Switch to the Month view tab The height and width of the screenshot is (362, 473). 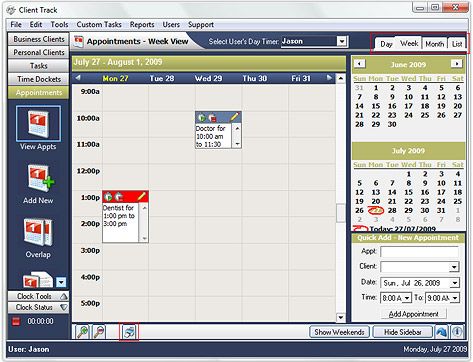click(x=435, y=44)
